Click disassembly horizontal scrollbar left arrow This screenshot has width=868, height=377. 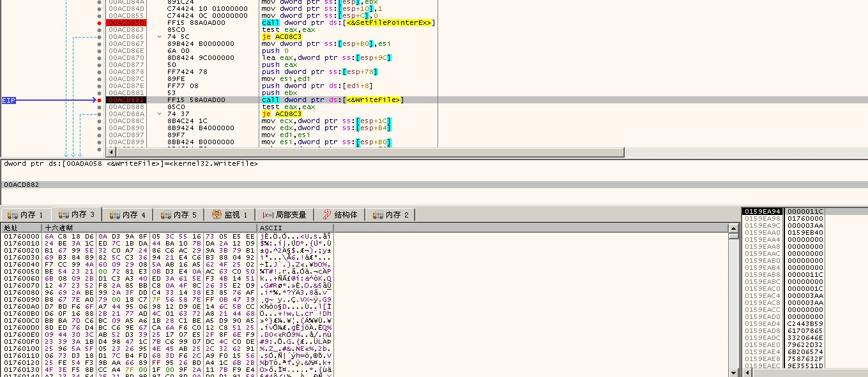[110, 152]
